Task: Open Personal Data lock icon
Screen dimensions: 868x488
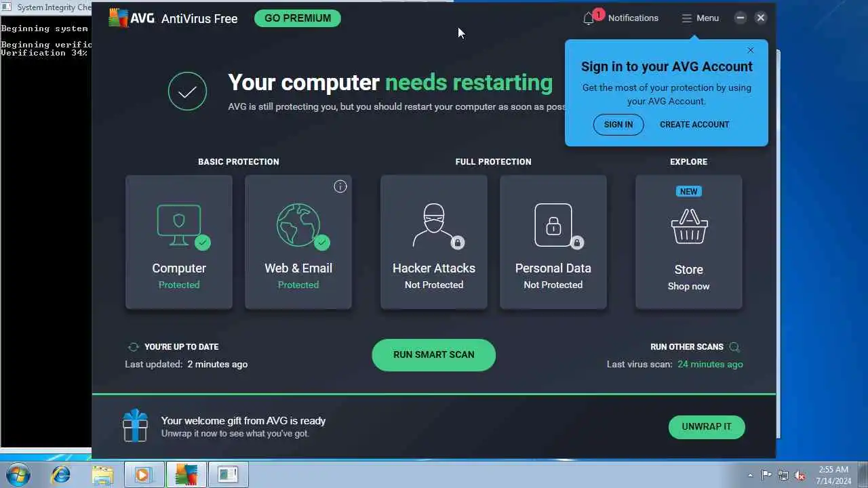Action: point(553,225)
